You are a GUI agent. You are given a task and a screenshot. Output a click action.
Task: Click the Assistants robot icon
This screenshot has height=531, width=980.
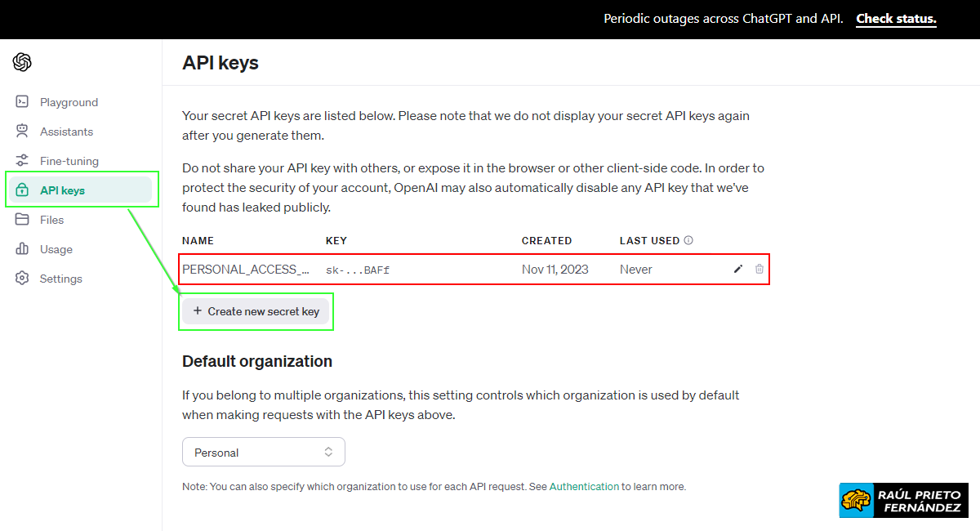tap(23, 132)
